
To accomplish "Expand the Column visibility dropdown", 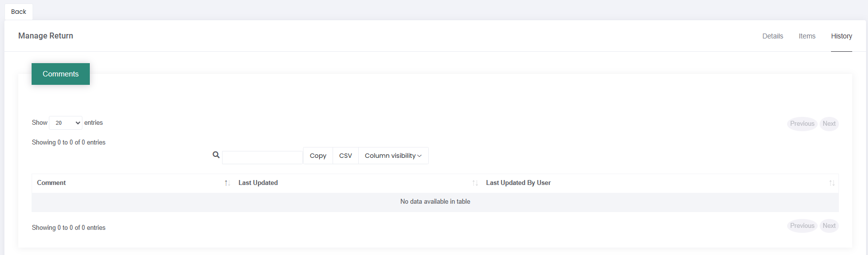I will (x=393, y=156).
